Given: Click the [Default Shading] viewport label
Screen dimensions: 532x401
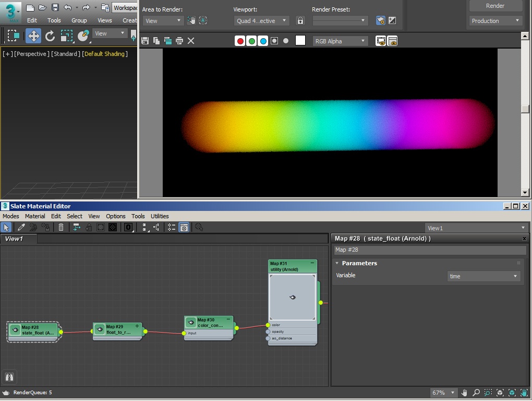Looking at the screenshot, I should tap(105, 54).
